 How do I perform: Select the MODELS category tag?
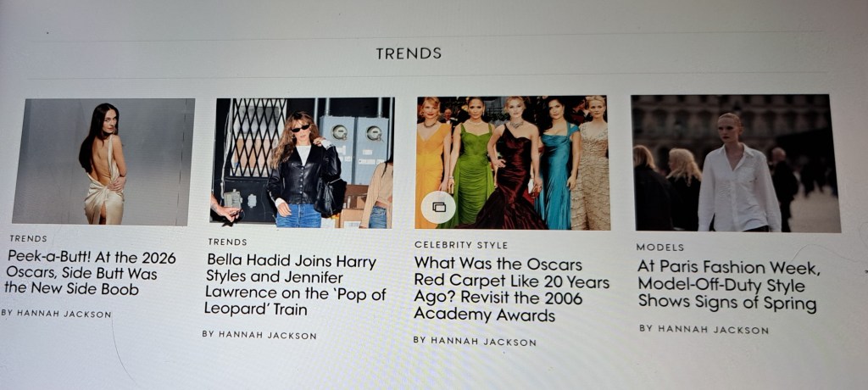click(659, 247)
